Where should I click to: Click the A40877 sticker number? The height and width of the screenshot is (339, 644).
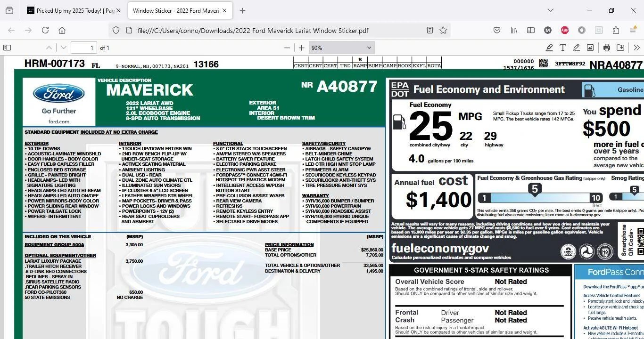tap(347, 86)
